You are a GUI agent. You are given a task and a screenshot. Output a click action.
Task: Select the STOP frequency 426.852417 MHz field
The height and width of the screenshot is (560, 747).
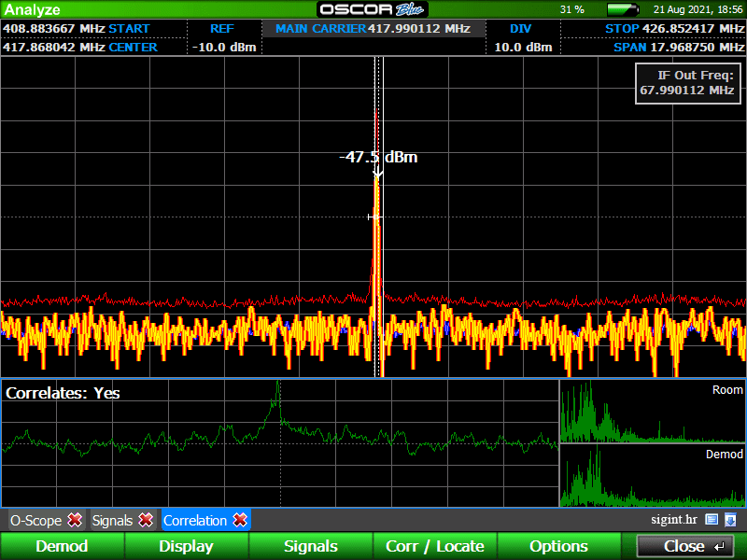(674, 29)
